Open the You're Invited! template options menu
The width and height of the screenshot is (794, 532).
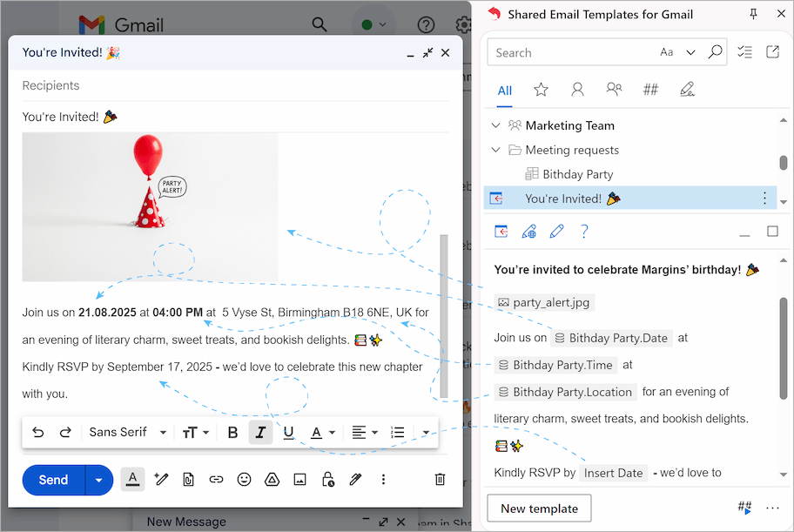764,199
